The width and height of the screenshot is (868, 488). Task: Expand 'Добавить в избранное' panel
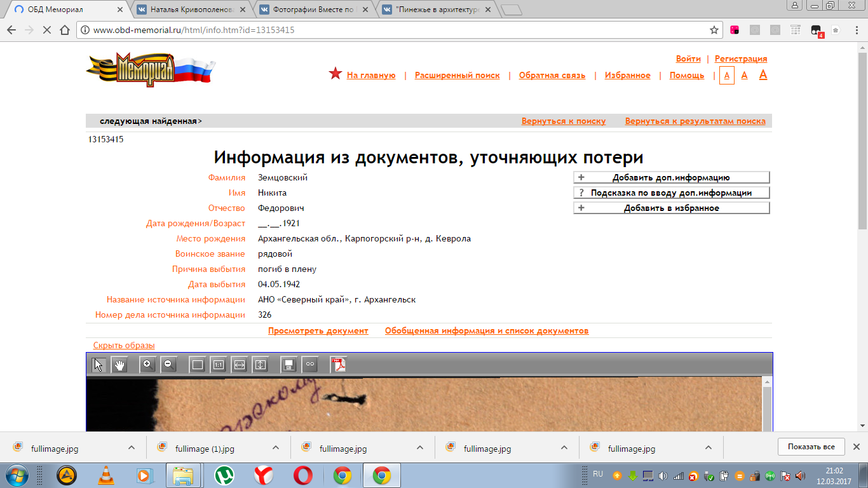672,208
